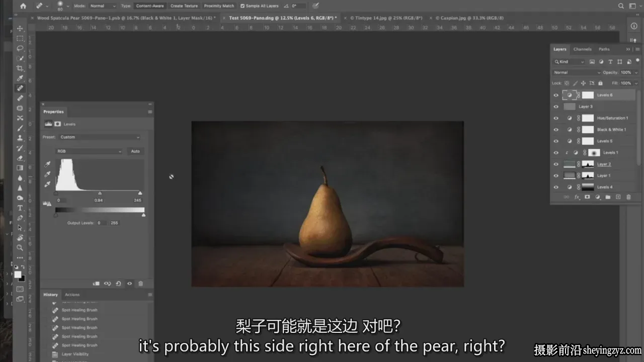The width and height of the screenshot is (644, 362).
Task: Choose Proximity Match healing type
Action: point(219,6)
